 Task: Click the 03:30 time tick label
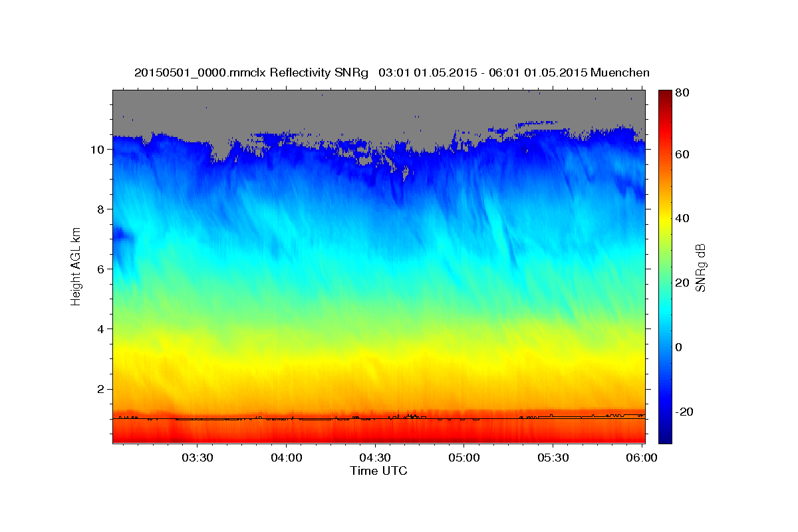point(198,458)
